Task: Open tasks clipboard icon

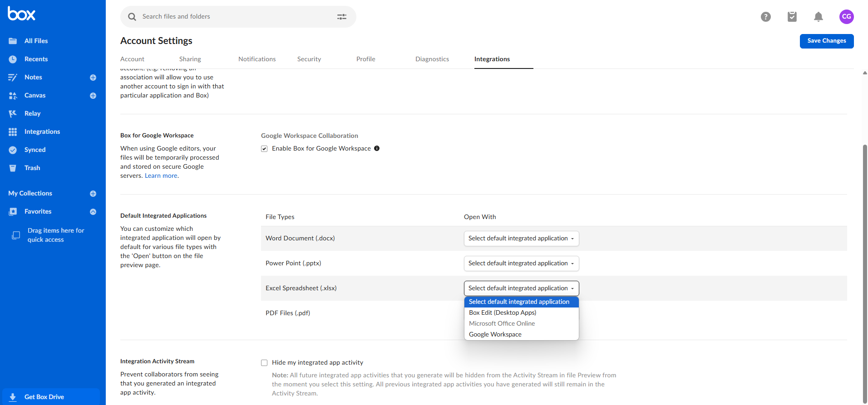Action: point(792,17)
